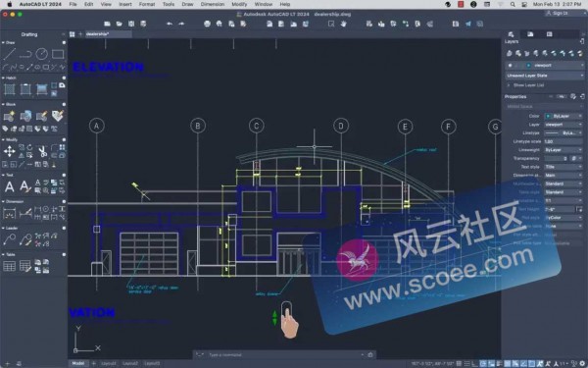Viewport: 588px width, 368px height.
Task: Select the Line tool in Draw panel
Action: point(10,54)
